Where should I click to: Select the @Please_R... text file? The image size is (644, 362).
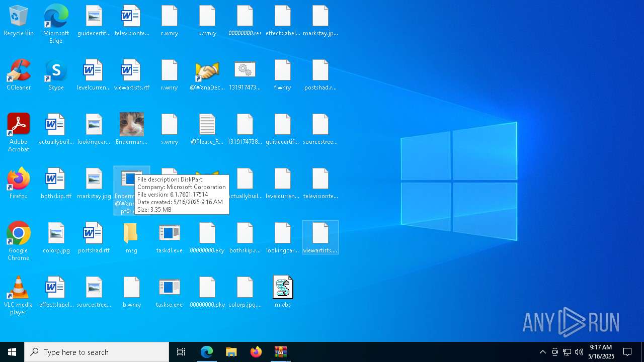[207, 130]
